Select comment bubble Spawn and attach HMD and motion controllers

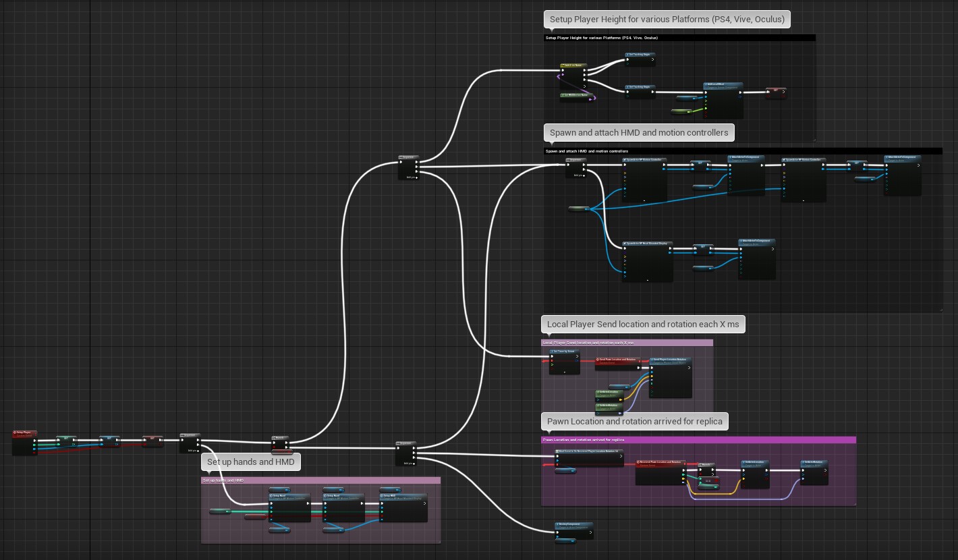tap(639, 132)
